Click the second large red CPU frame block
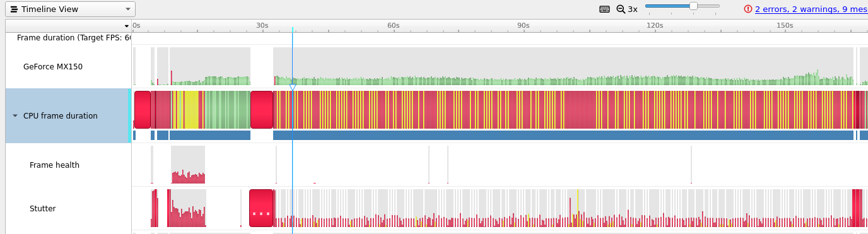 [262, 110]
